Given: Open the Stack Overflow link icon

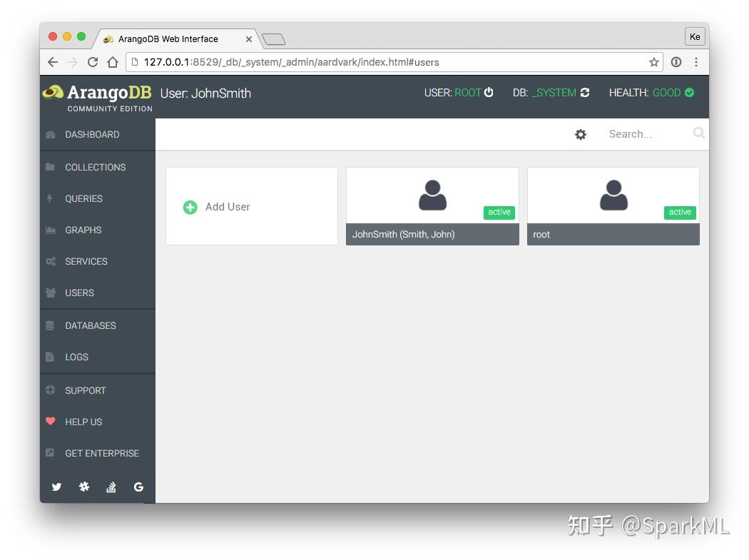Looking at the screenshot, I should 111,487.
